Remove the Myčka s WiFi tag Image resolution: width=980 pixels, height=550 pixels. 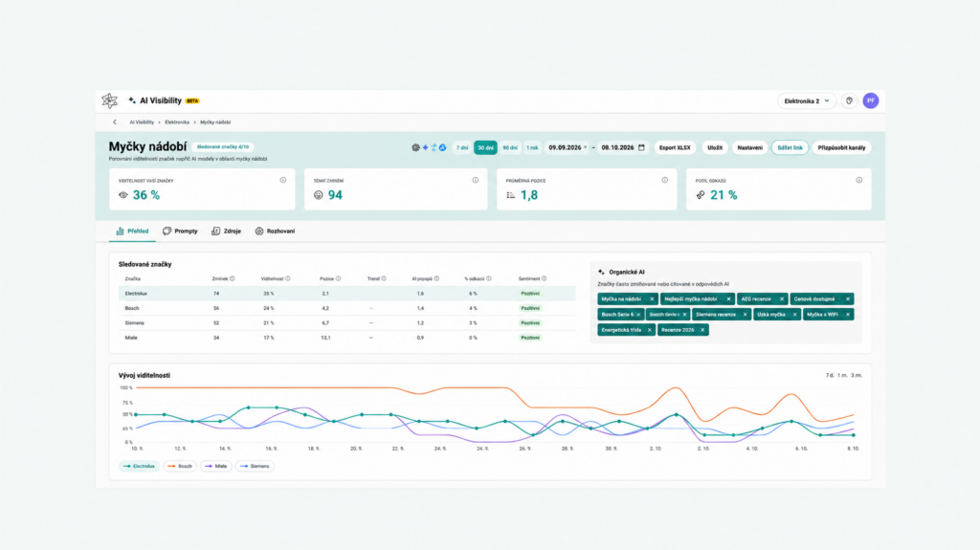pyautogui.click(x=848, y=315)
